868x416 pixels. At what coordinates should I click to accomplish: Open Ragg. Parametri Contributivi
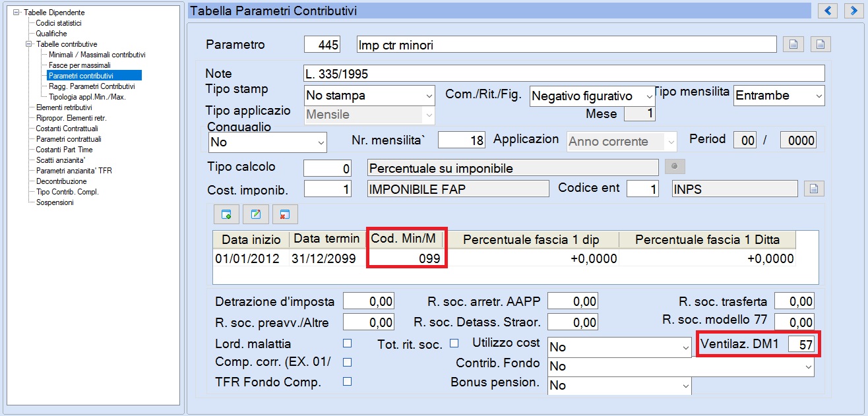pos(92,86)
